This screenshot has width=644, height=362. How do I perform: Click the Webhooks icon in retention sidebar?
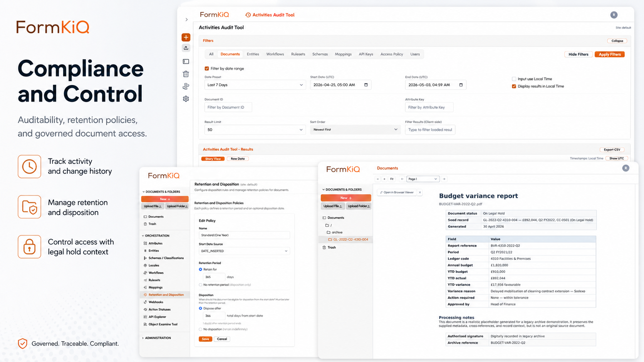point(145,302)
